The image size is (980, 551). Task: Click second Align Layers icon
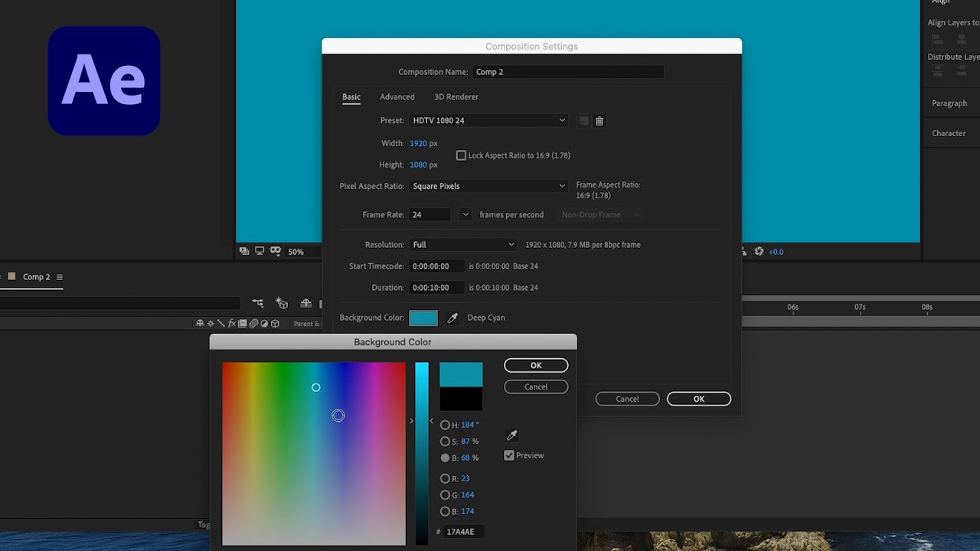(962, 40)
